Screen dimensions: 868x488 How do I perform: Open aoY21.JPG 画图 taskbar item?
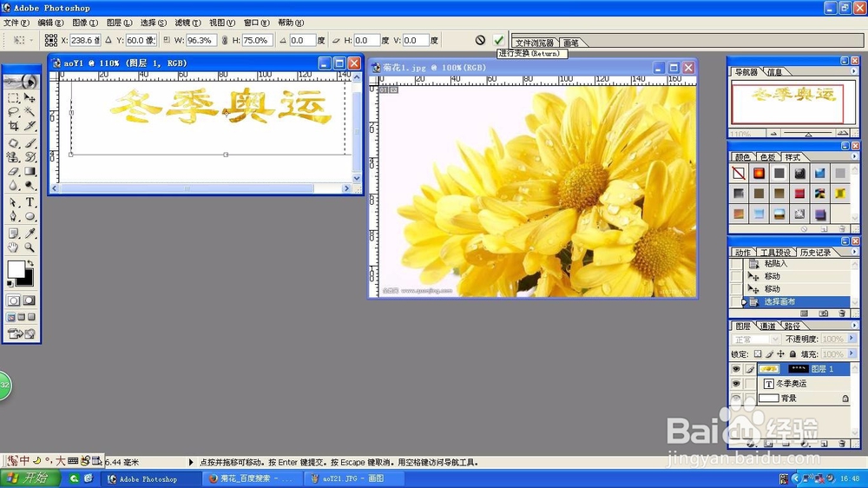(353, 478)
